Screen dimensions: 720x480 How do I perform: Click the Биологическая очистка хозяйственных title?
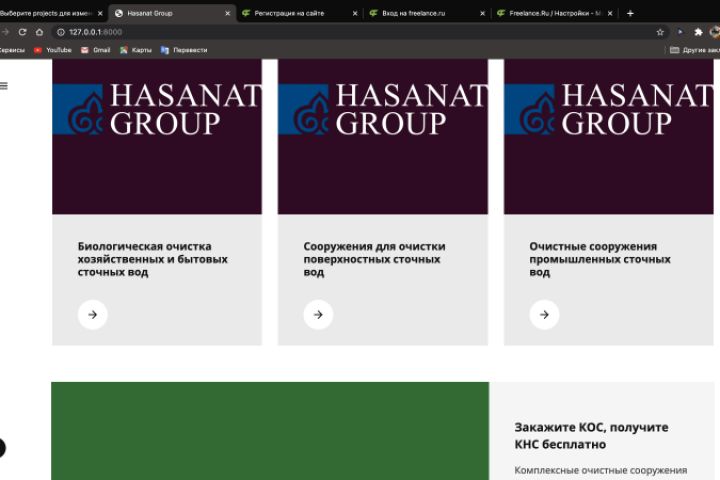pyautogui.click(x=152, y=259)
